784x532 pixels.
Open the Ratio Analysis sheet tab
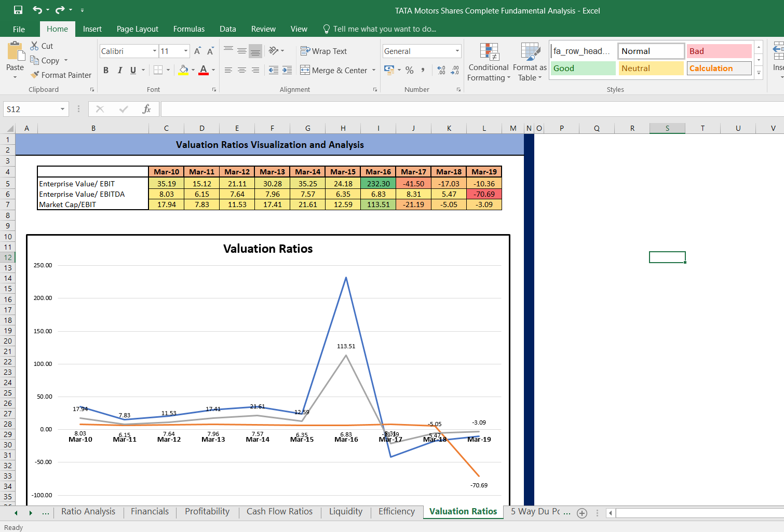click(x=88, y=512)
